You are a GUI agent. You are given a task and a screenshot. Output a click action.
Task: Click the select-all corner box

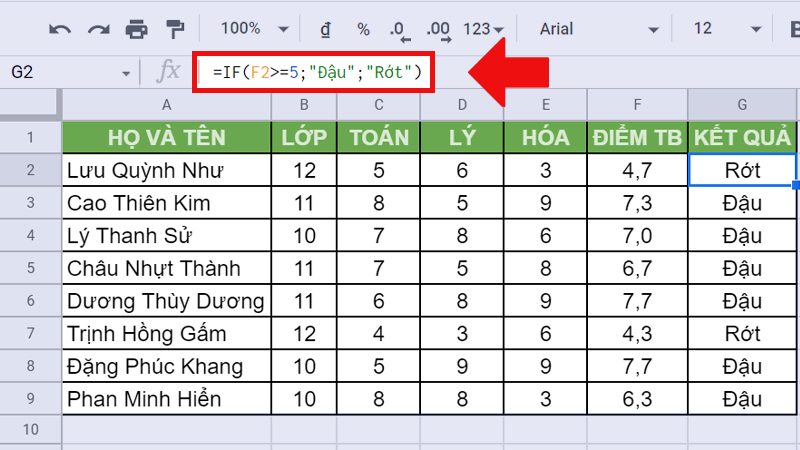point(30,104)
